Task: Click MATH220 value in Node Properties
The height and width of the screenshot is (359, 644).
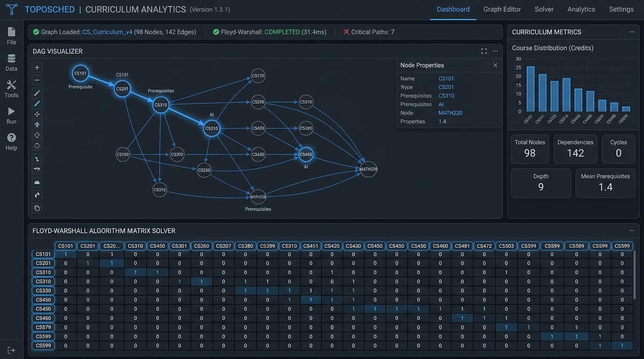Action: click(450, 113)
